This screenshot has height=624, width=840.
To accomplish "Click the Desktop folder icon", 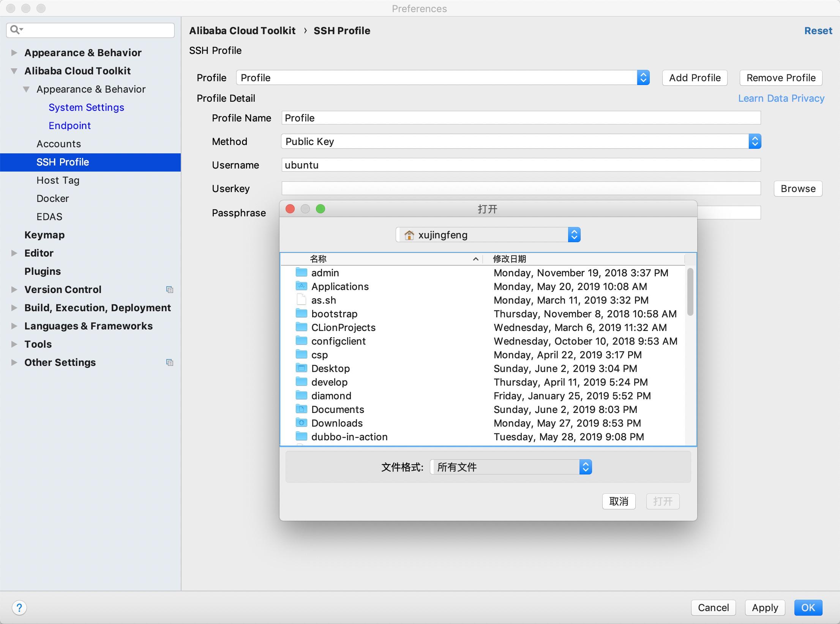I will coord(302,368).
